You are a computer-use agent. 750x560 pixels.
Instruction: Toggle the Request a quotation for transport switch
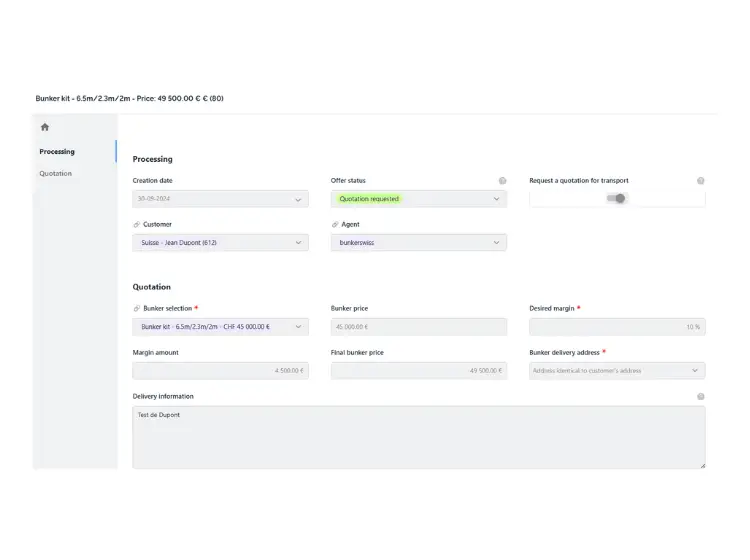[617, 199]
